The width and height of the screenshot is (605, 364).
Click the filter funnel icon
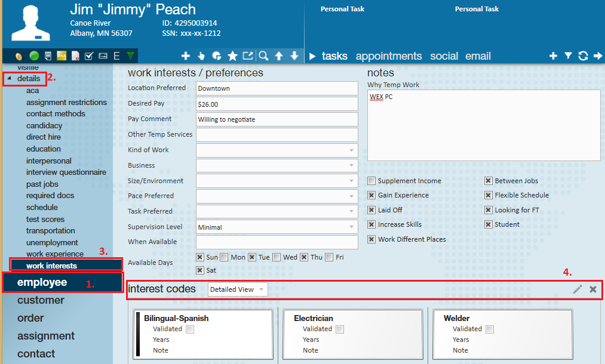[568, 56]
